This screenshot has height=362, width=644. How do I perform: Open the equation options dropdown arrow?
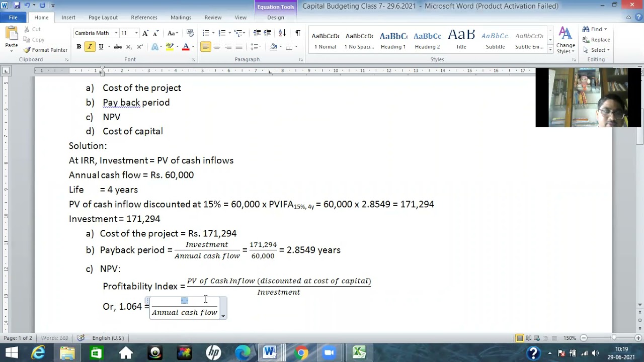223,316
